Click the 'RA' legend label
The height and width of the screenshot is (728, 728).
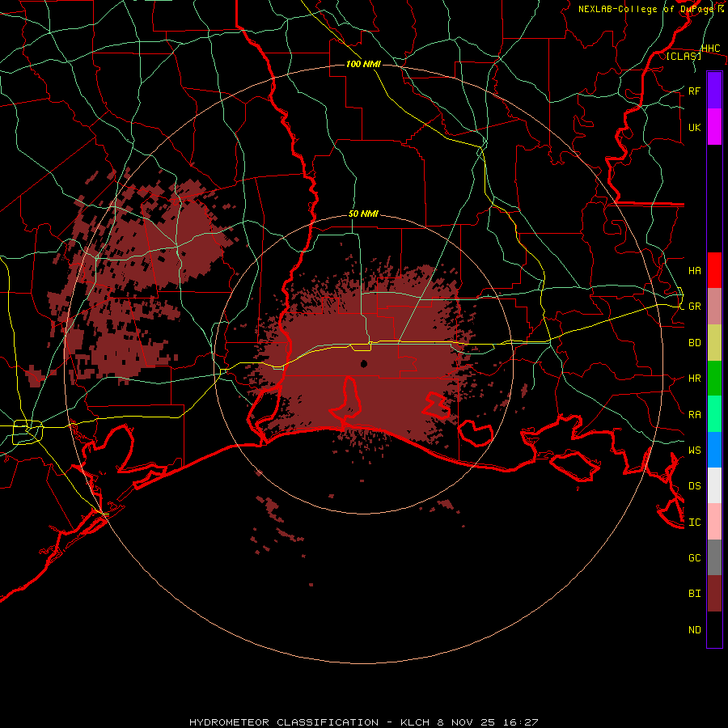tap(694, 415)
